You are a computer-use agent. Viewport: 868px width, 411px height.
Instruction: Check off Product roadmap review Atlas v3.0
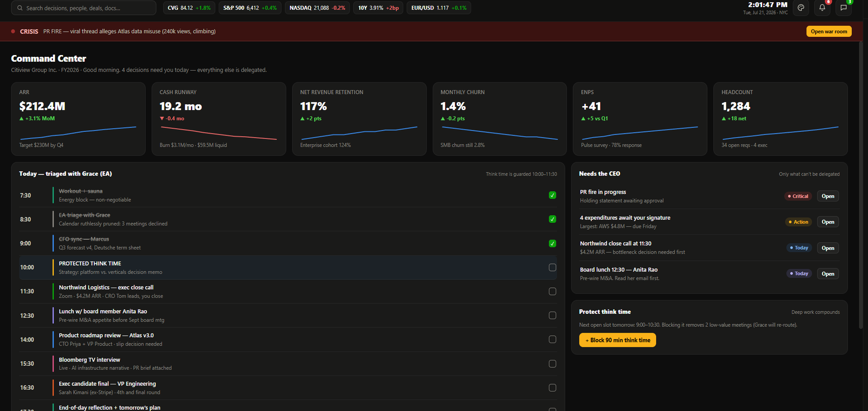coord(553,340)
